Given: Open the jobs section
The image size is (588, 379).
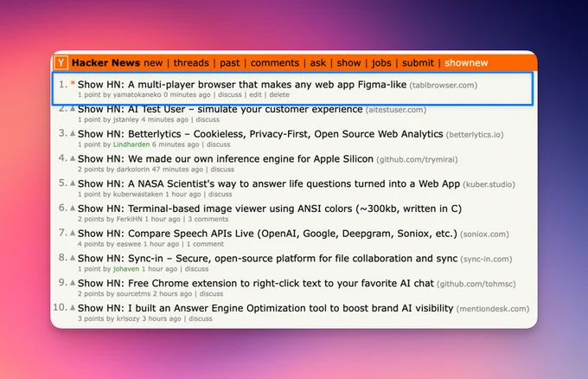Looking at the screenshot, I should click(x=381, y=62).
